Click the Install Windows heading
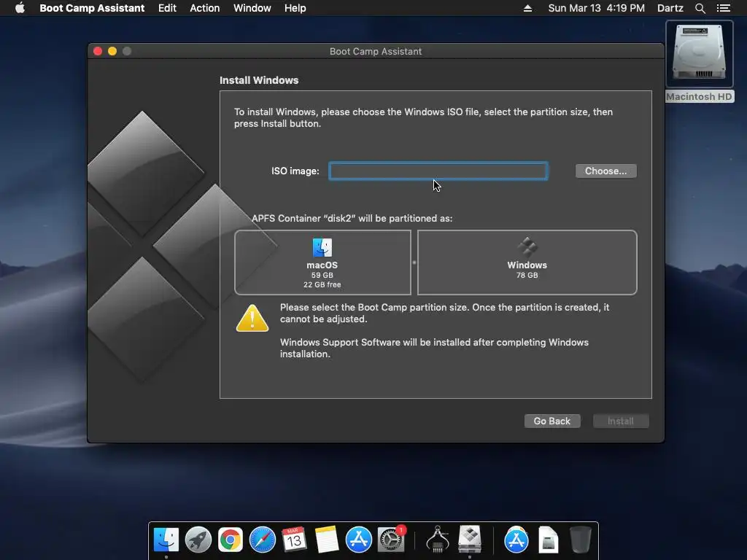 259,80
